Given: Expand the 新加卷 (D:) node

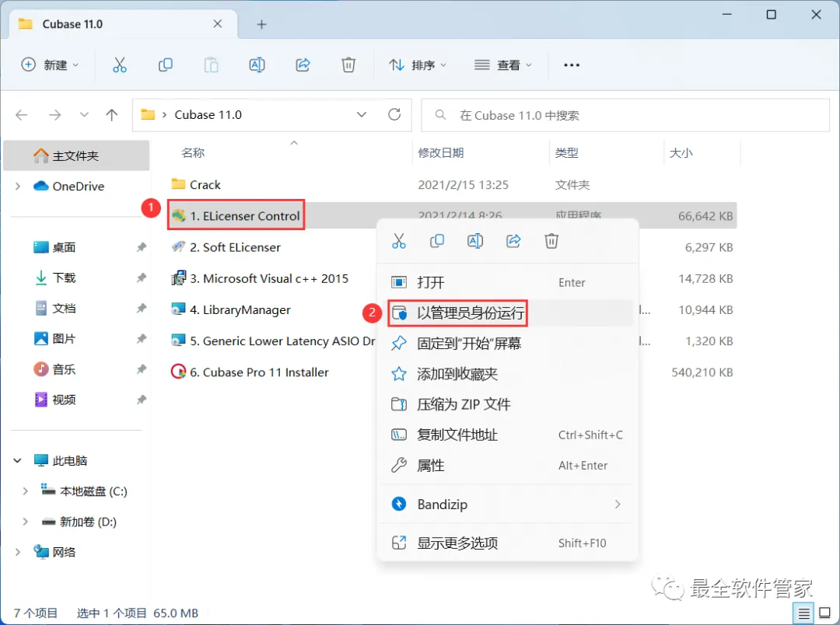Looking at the screenshot, I should [x=25, y=522].
